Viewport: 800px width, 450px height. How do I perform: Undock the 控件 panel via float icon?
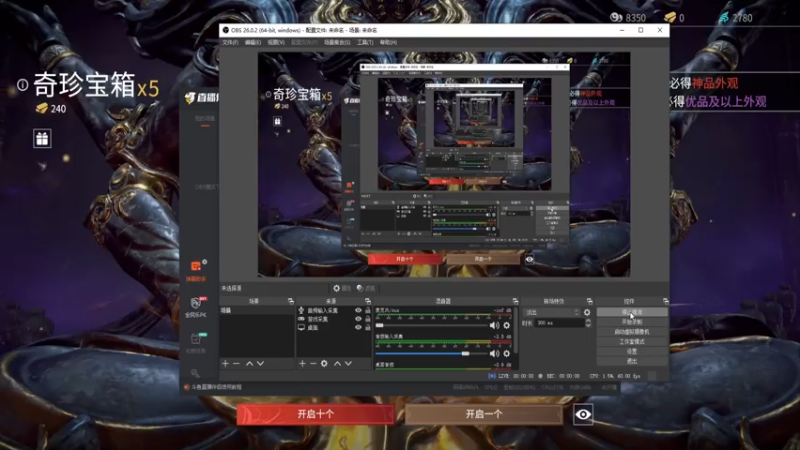(665, 301)
